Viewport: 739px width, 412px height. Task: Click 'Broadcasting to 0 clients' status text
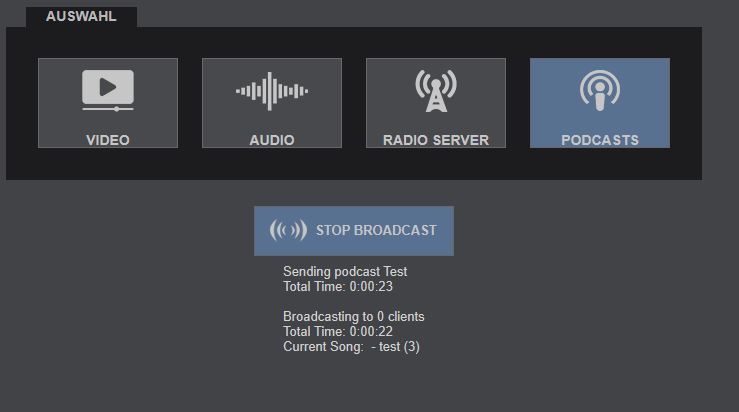pos(353,316)
